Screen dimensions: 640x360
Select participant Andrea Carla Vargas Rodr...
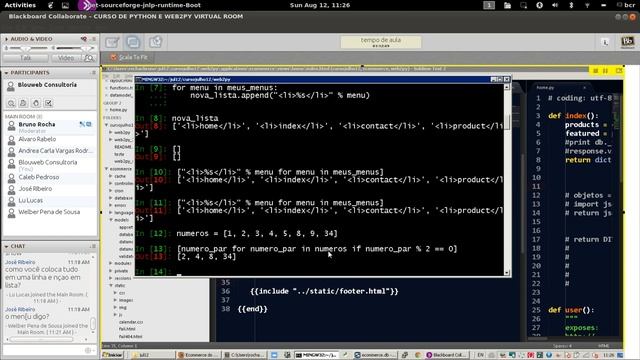[50, 151]
